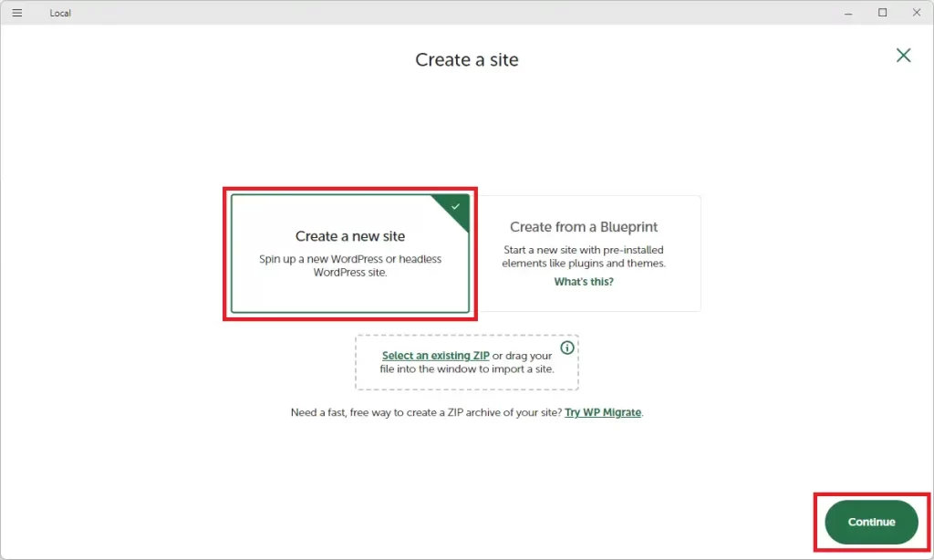This screenshot has width=934, height=560.
Task: Click the Spin up a new WordPress description
Action: 350,265
